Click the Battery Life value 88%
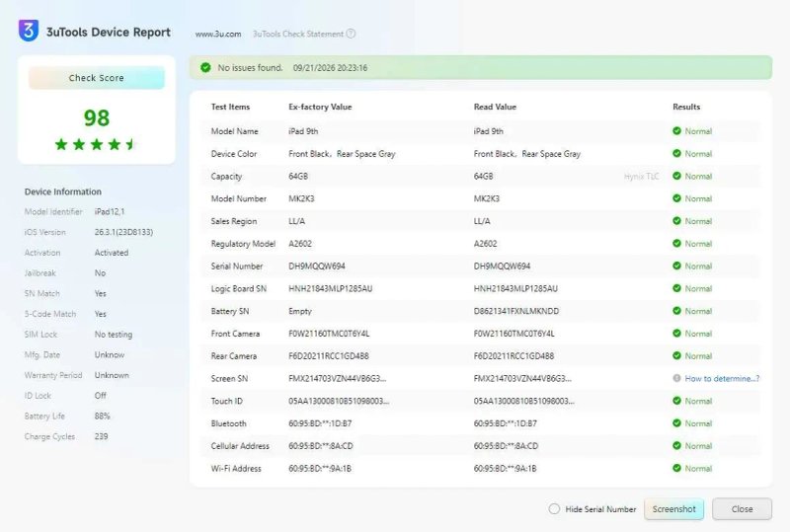This screenshot has height=532, width=790. (103, 417)
